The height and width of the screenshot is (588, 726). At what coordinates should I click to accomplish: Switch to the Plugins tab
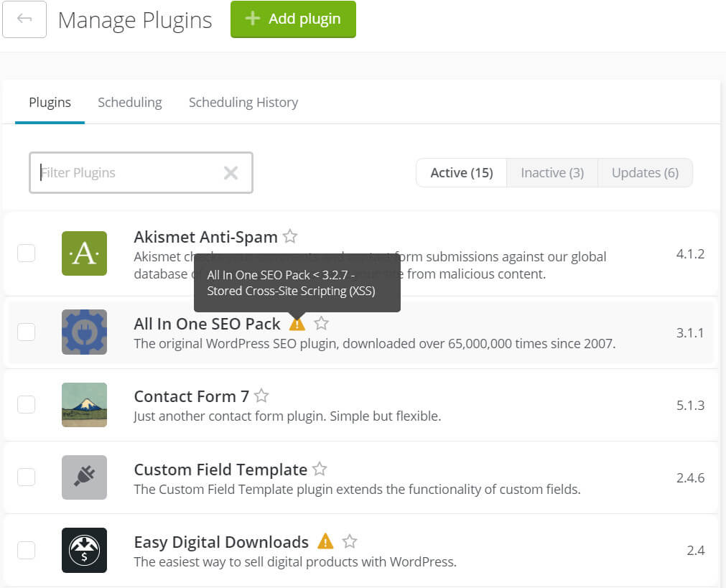50,103
